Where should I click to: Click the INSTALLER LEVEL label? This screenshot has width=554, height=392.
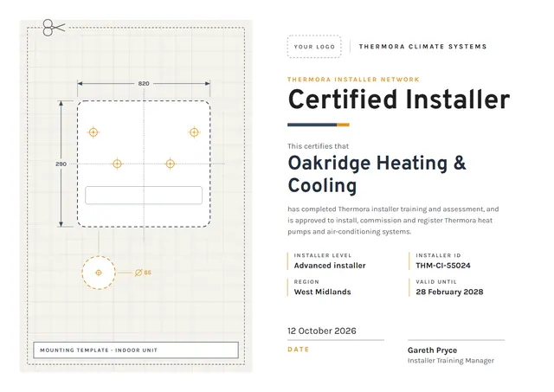coord(323,255)
